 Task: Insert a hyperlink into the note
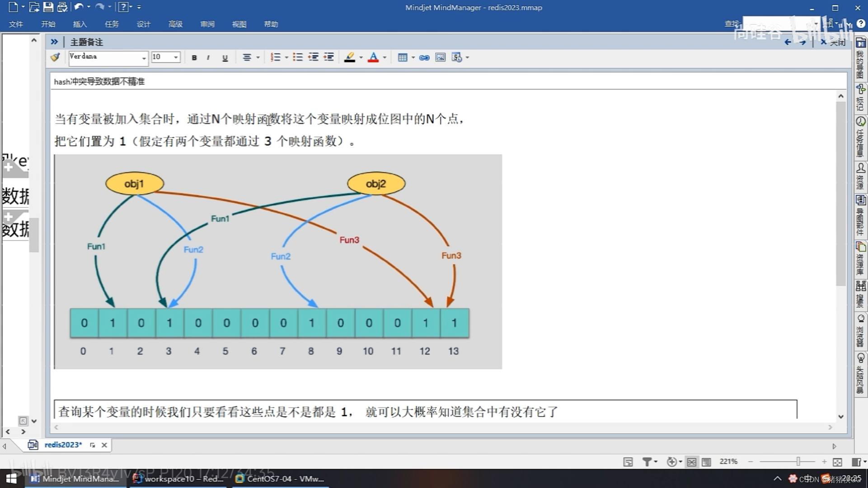point(424,57)
